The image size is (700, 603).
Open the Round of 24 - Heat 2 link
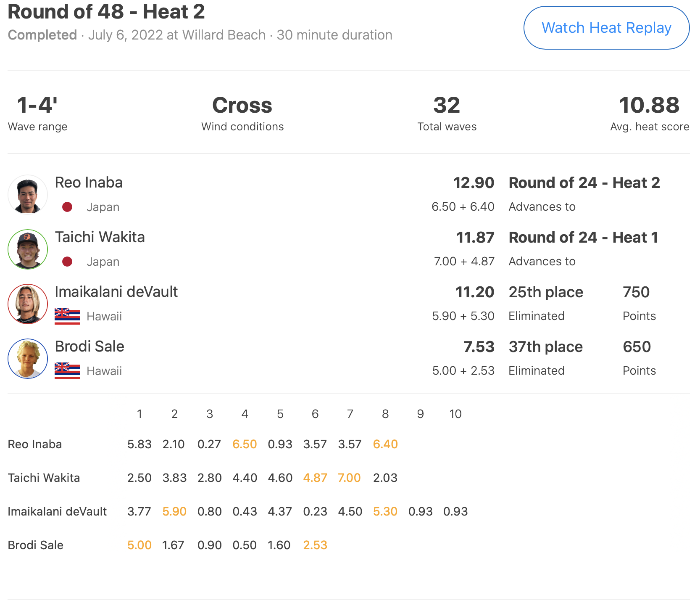tap(584, 183)
